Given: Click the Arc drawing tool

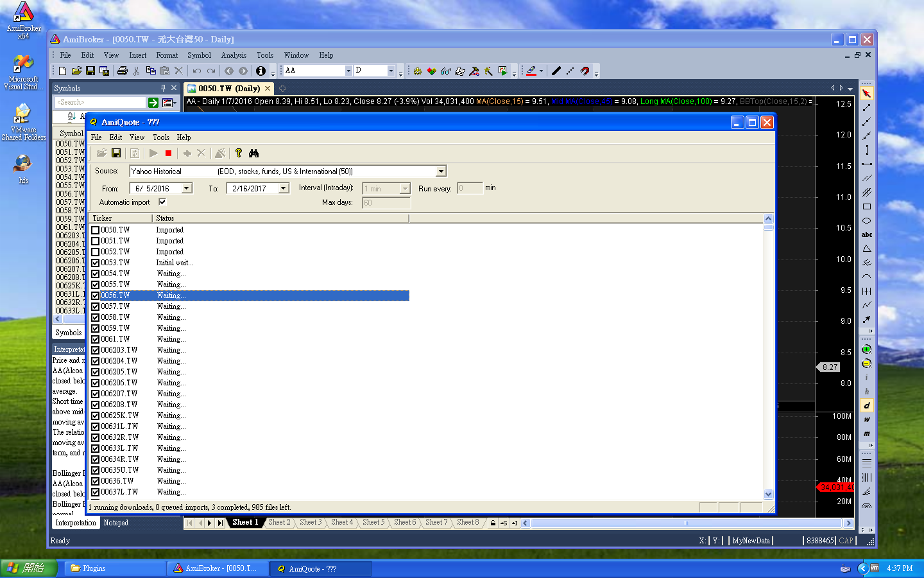Looking at the screenshot, I should pos(867,277).
